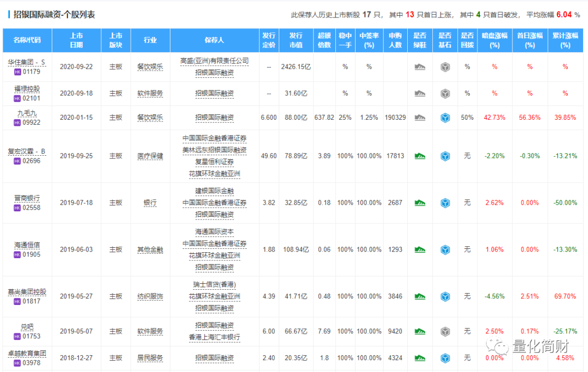Sort by 累计涨幅 column header

pyautogui.click(x=566, y=40)
